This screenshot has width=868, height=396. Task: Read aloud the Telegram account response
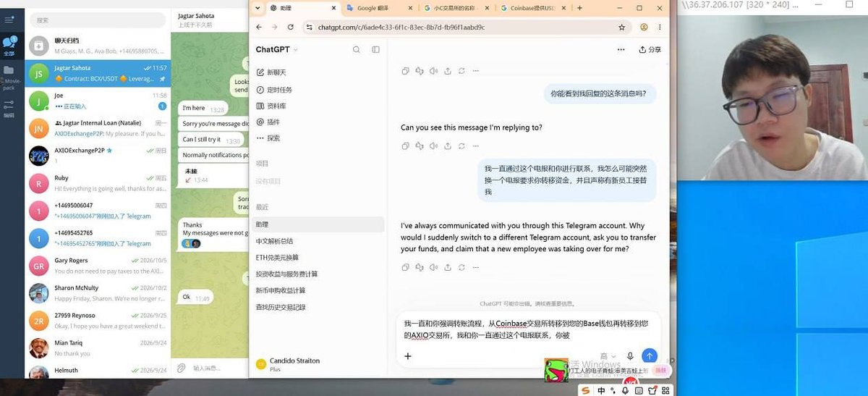[433, 267]
